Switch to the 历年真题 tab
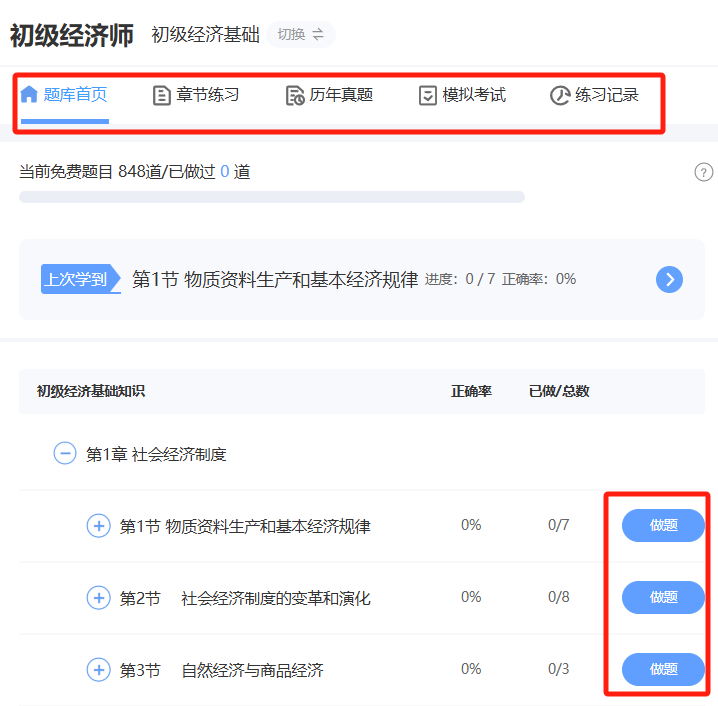This screenshot has height=706, width=718. 329,95
